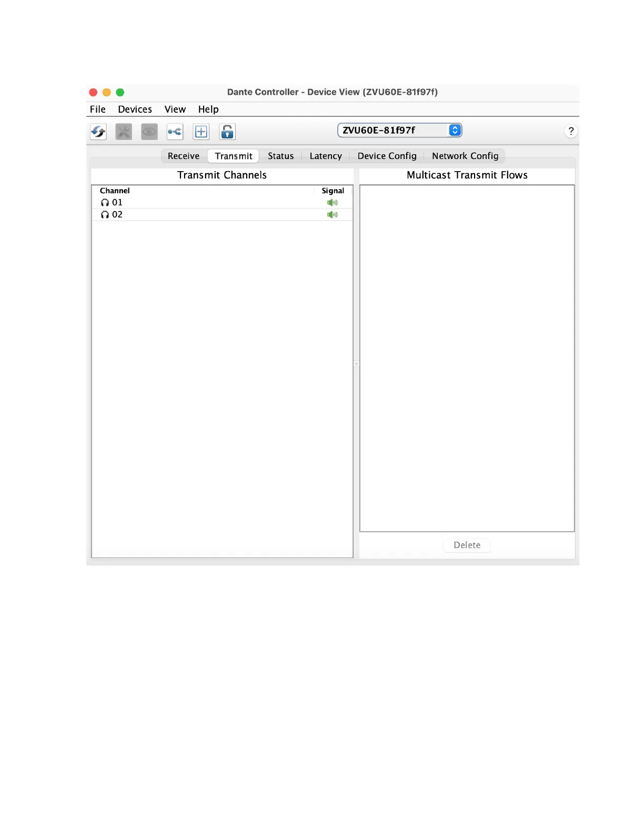This screenshot has height=834, width=644.
Task: Click the Create Multicast Flow toolbar icon
Action: (x=175, y=132)
